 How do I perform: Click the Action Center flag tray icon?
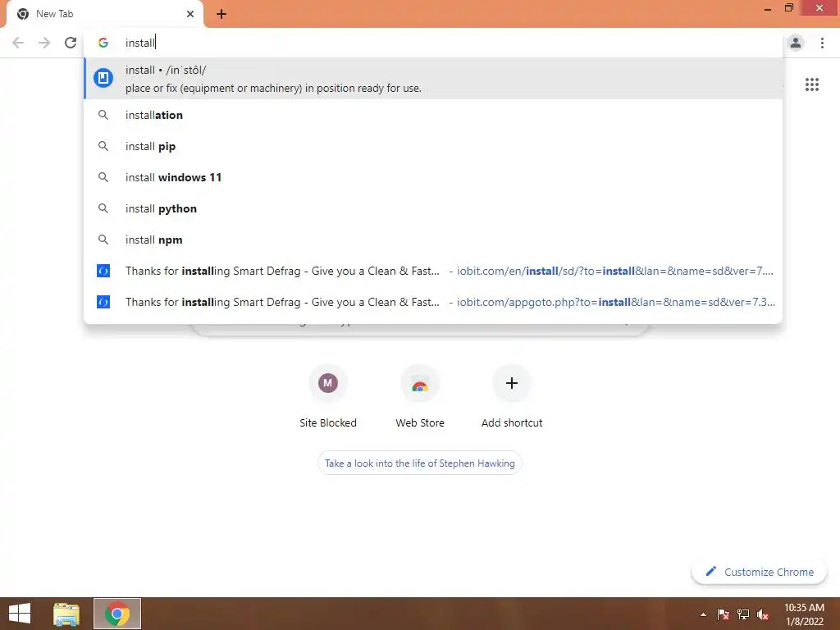click(x=723, y=614)
